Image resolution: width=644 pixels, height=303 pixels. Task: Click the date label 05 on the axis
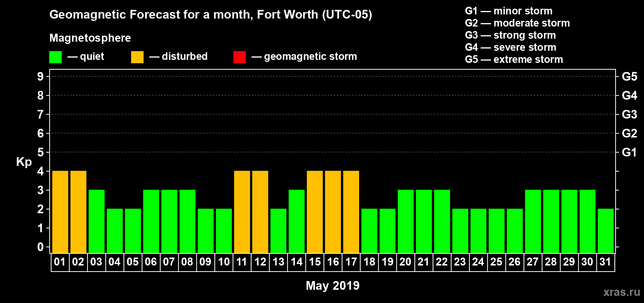point(133,262)
